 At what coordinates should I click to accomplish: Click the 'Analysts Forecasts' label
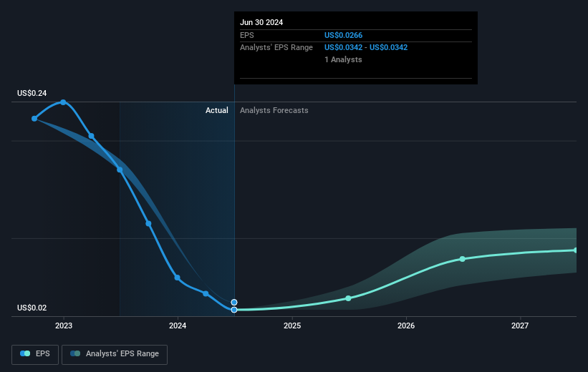(x=274, y=110)
